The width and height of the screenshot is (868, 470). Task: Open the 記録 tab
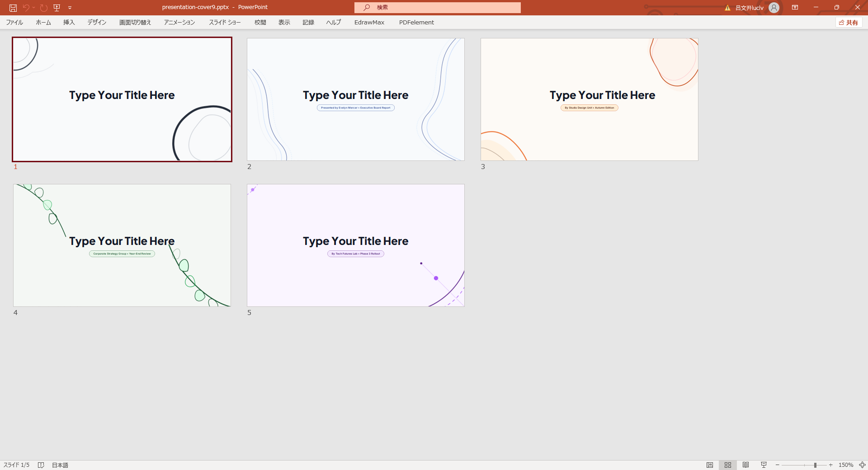[308, 22]
